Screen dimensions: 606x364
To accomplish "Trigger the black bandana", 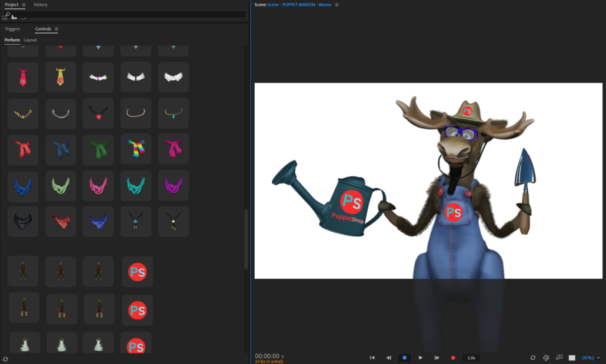I will (23, 222).
